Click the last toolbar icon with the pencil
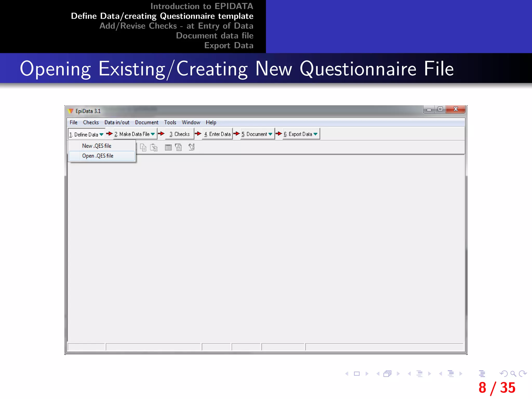 point(192,147)
